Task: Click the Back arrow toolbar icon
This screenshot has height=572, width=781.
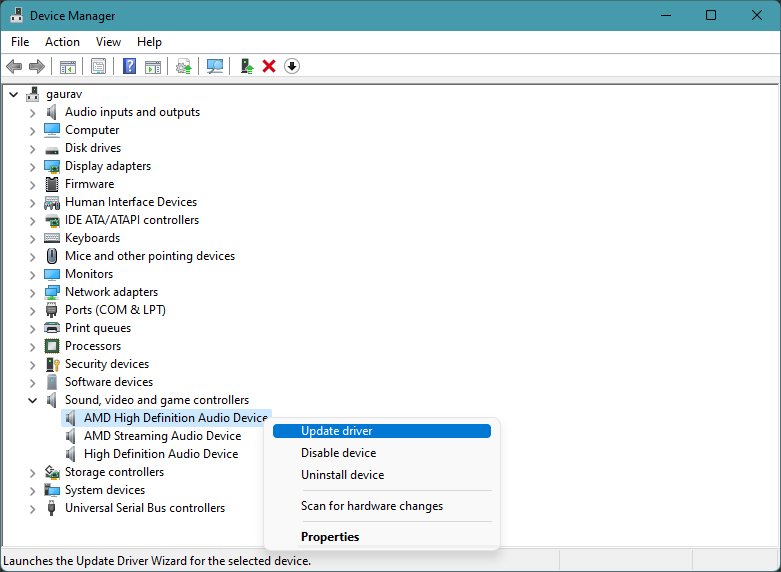Action: [x=14, y=66]
